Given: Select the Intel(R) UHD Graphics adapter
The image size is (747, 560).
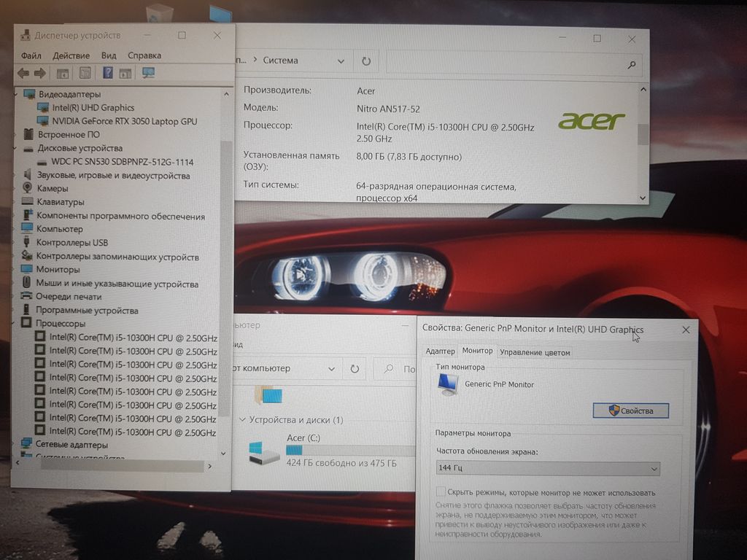Looking at the screenshot, I should pyautogui.click(x=93, y=107).
